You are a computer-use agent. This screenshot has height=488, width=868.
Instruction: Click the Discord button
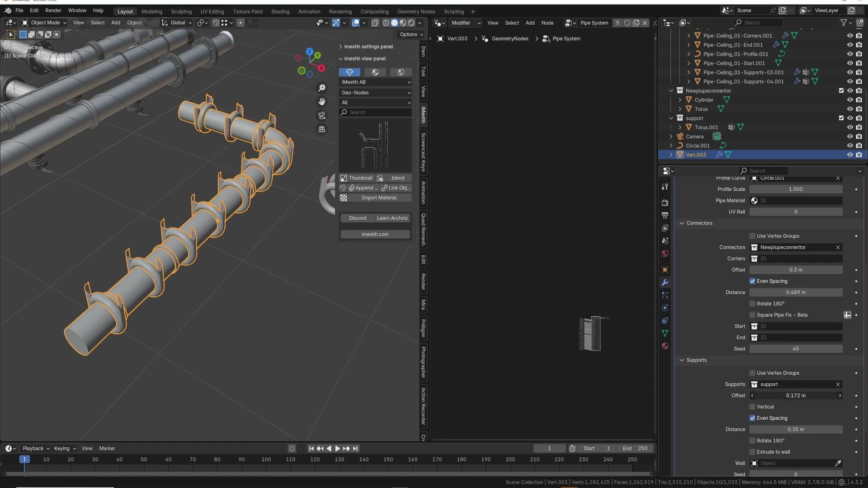(x=358, y=218)
